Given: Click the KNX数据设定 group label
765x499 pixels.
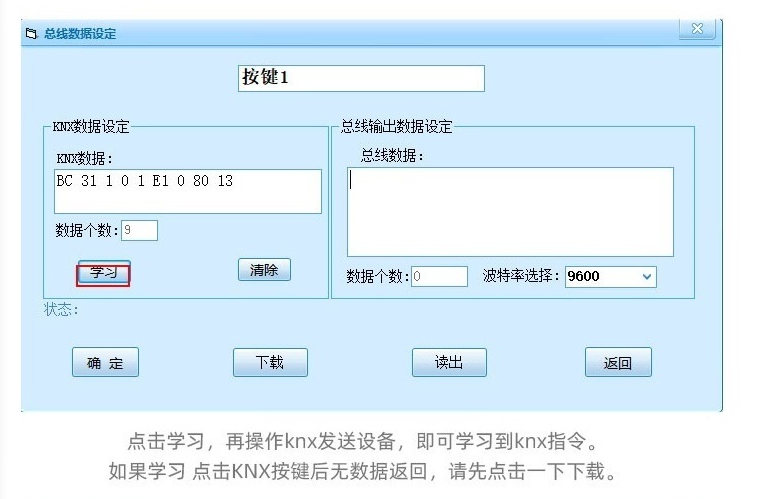Looking at the screenshot, I should point(91,127).
